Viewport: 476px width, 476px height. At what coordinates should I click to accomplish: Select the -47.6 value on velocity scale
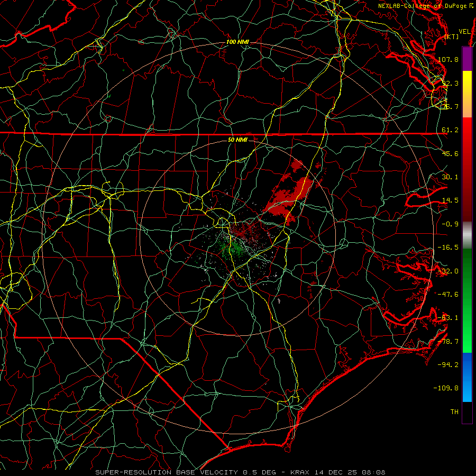[448, 295]
